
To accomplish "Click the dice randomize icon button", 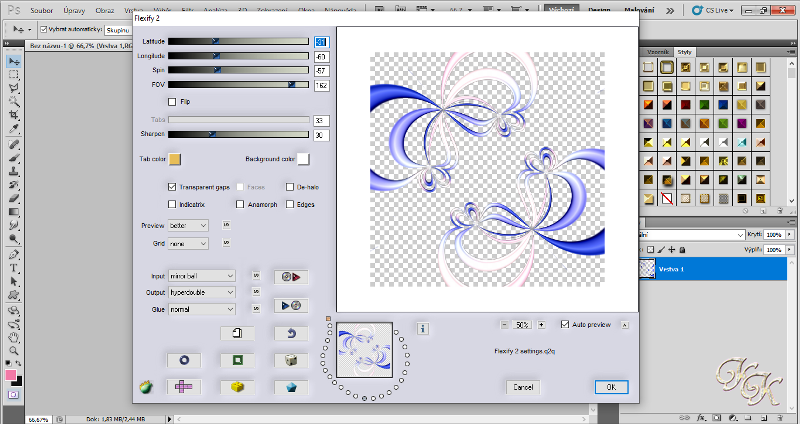I will pos(291,360).
